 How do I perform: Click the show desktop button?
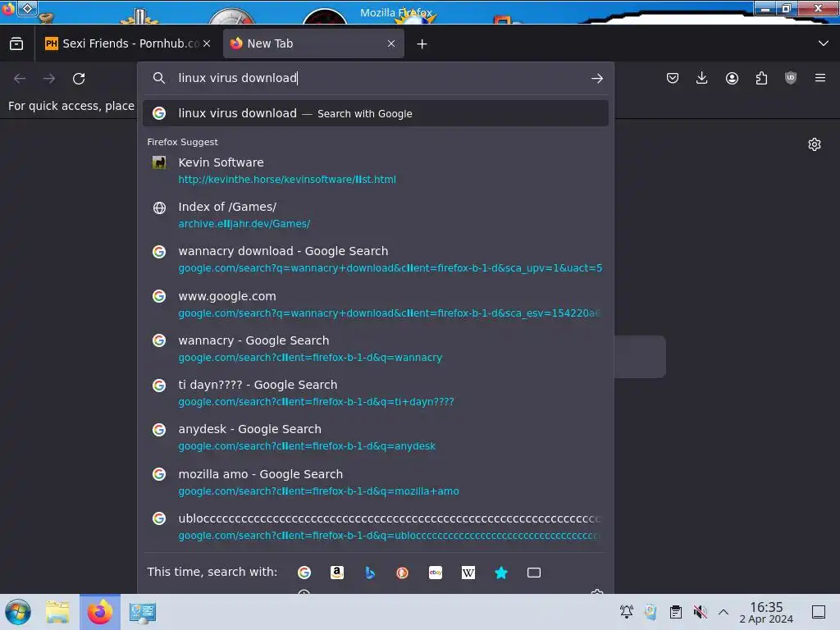[x=819, y=612]
